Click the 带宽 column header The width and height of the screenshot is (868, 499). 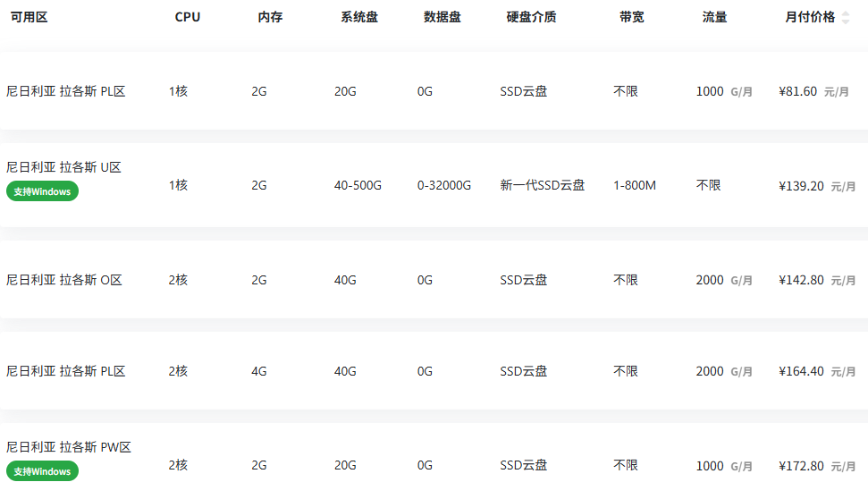632,17
